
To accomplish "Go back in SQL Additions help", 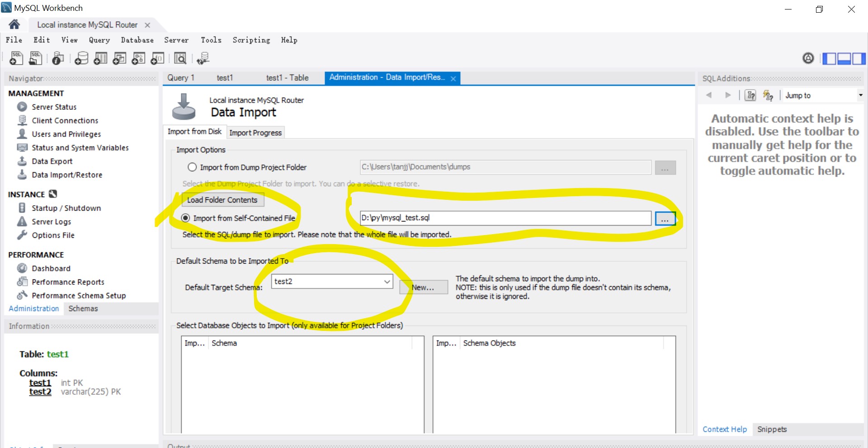I will [x=709, y=95].
